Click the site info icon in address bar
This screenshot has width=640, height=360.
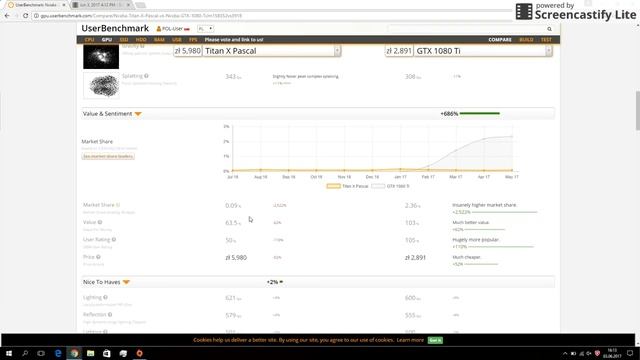tap(36, 16)
